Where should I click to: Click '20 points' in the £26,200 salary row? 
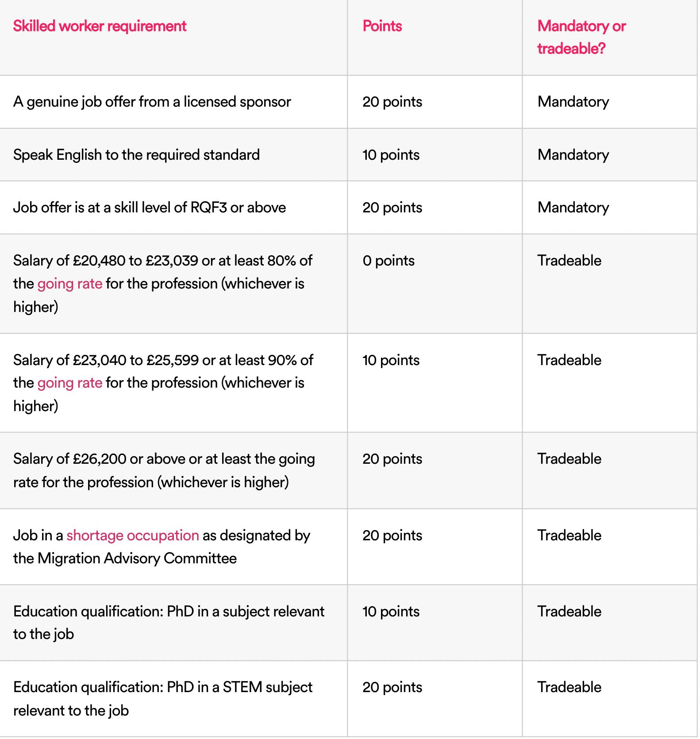[392, 459]
